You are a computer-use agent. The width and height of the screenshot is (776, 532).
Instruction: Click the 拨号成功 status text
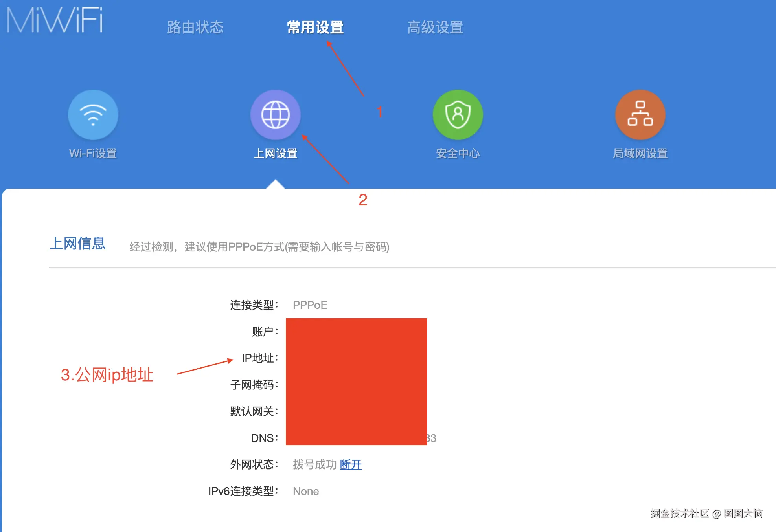coord(314,464)
